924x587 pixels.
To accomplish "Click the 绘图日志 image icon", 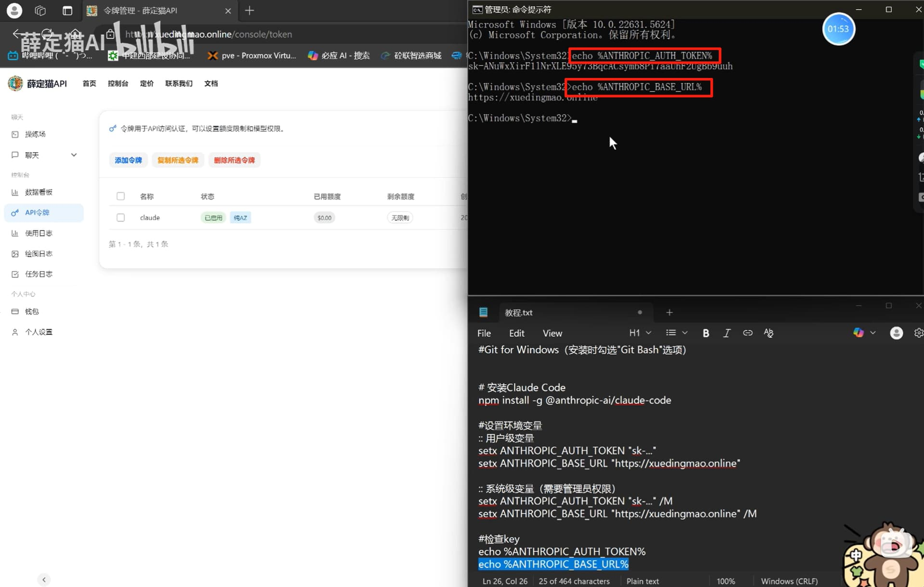I will click(x=15, y=254).
